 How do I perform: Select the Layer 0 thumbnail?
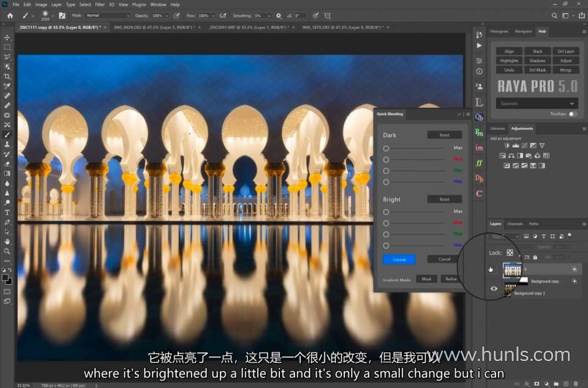coord(512,269)
